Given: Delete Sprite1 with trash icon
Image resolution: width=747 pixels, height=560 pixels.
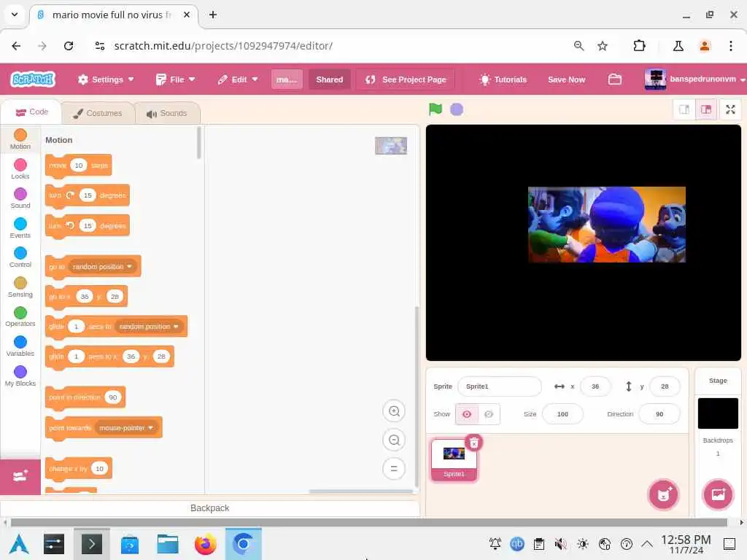Looking at the screenshot, I should [474, 443].
